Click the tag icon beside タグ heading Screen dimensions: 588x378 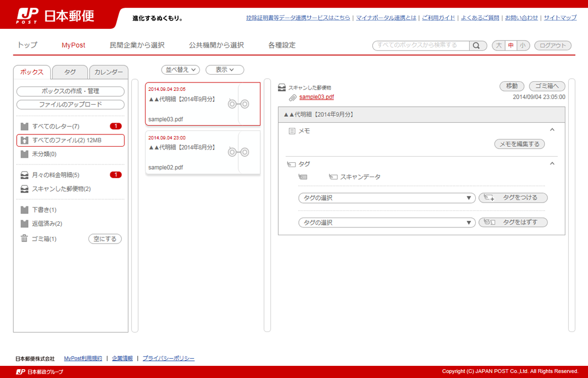point(292,164)
